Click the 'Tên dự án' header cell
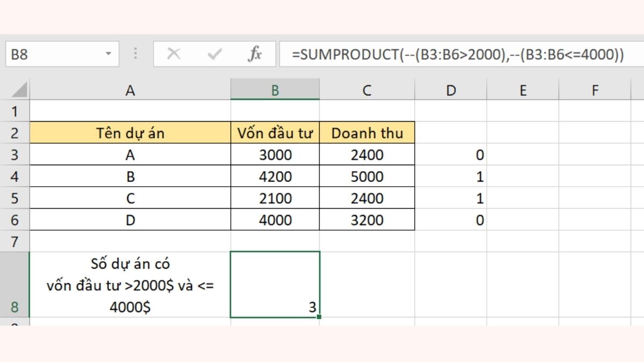 pyautogui.click(x=130, y=133)
